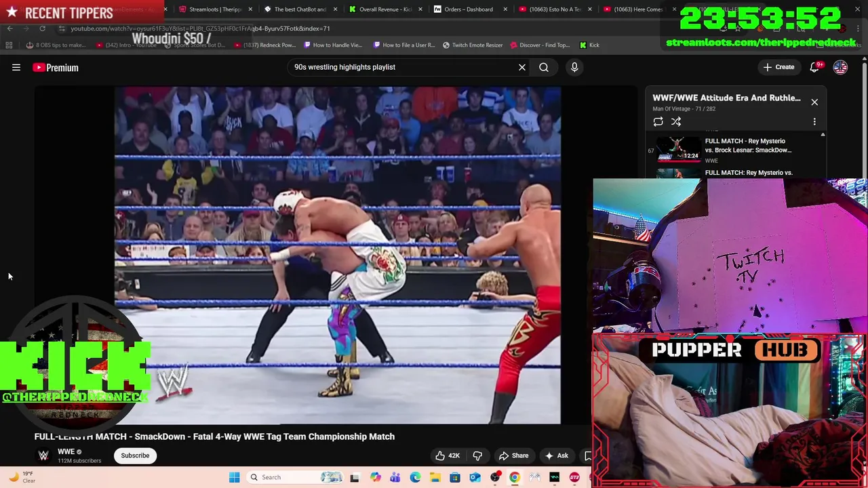Open Windows Start menu
Screen dimensions: 868x488
pos(234,477)
